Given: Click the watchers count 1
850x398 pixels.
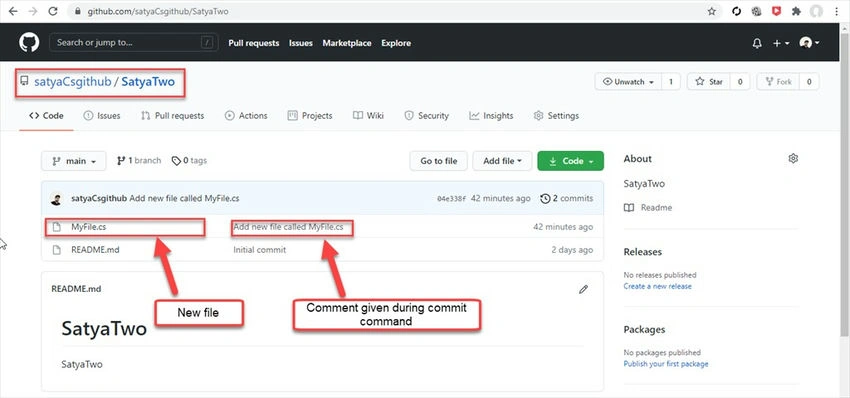Looking at the screenshot, I should pyautogui.click(x=671, y=82).
